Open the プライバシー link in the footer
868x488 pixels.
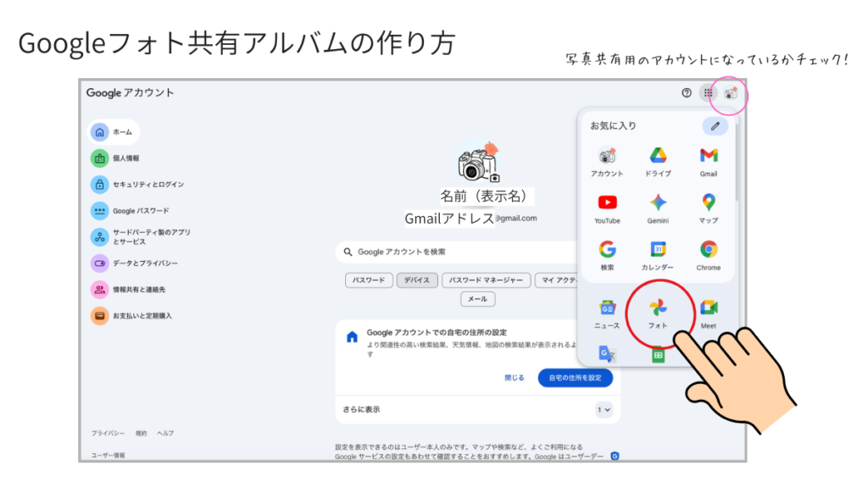pyautogui.click(x=107, y=432)
